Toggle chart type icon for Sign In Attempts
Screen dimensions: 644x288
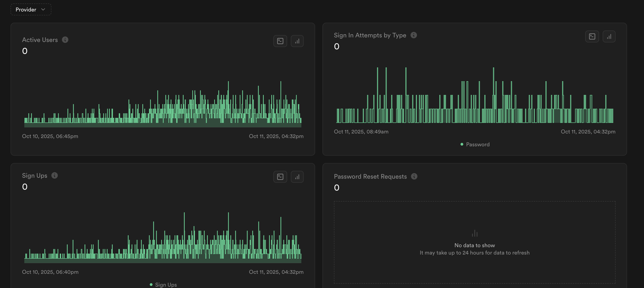(x=609, y=36)
